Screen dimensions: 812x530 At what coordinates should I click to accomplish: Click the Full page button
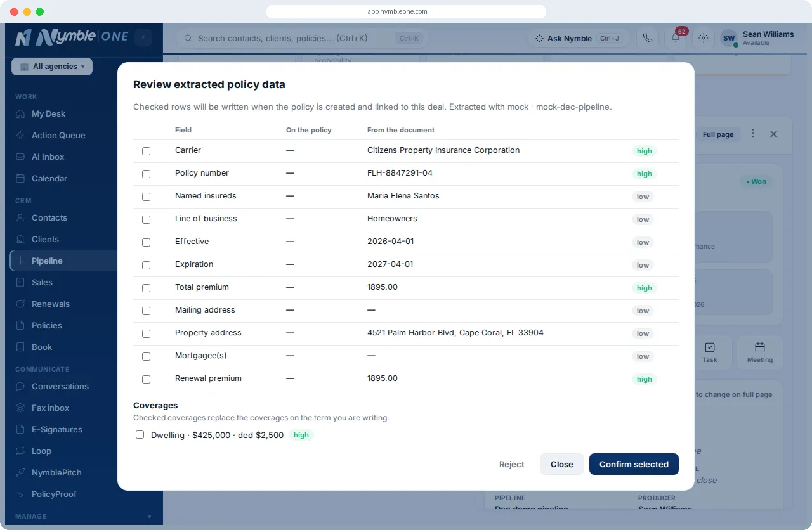pyautogui.click(x=718, y=134)
